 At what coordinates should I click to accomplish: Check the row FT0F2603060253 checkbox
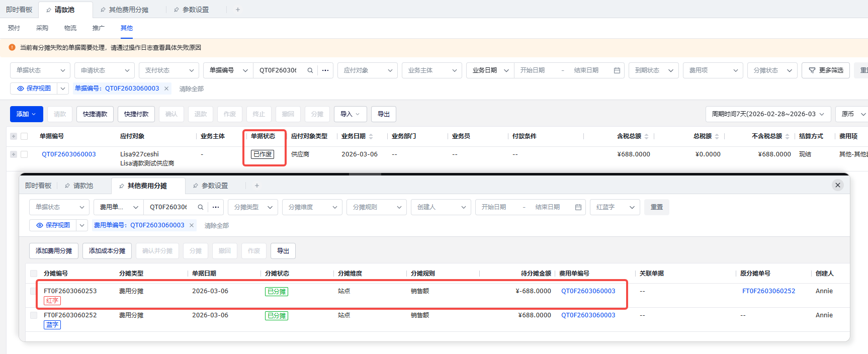[34, 291]
